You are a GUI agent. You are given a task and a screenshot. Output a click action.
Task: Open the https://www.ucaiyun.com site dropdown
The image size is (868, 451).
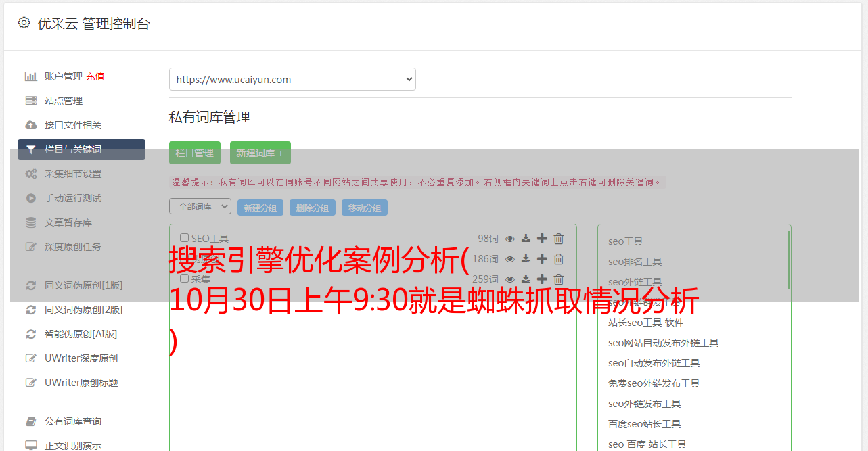(x=292, y=79)
